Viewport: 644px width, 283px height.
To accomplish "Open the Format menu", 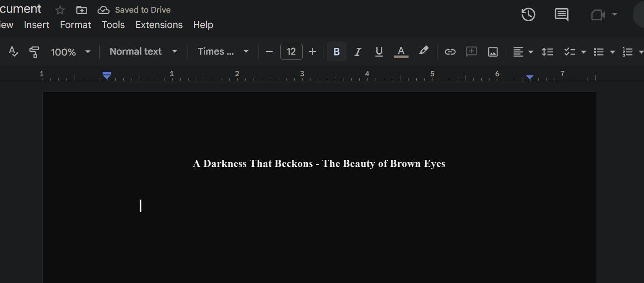I will point(75,25).
